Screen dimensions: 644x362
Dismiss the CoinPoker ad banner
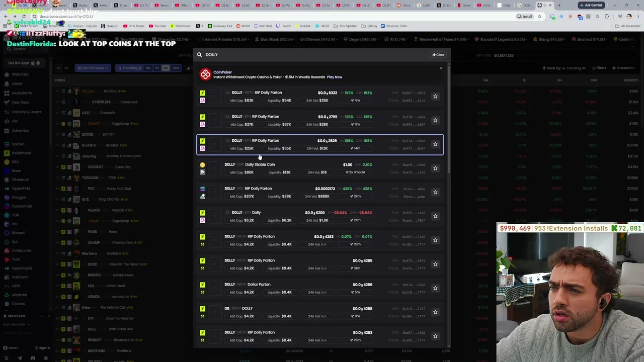pos(441,68)
